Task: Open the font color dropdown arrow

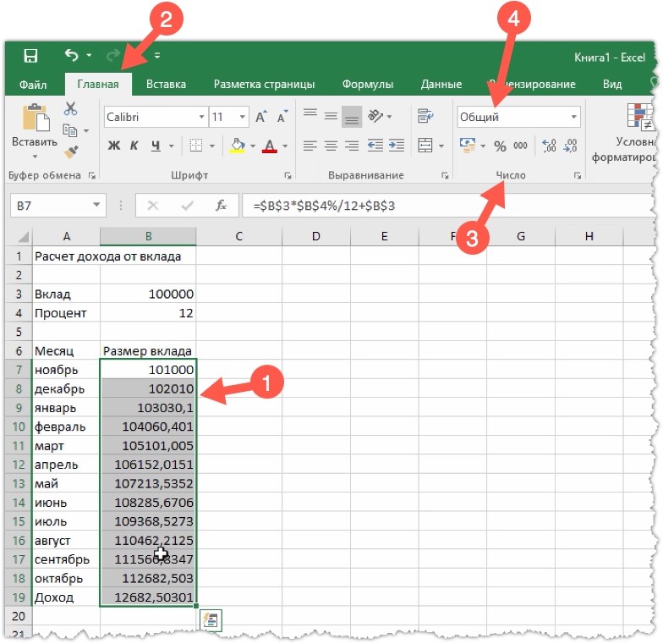Action: pos(284,146)
